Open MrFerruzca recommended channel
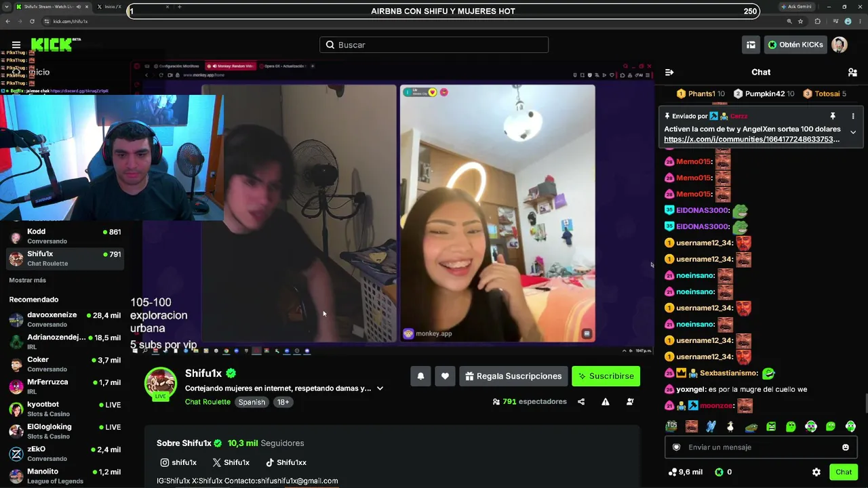Screen dimensions: 868x488 (x=65, y=386)
